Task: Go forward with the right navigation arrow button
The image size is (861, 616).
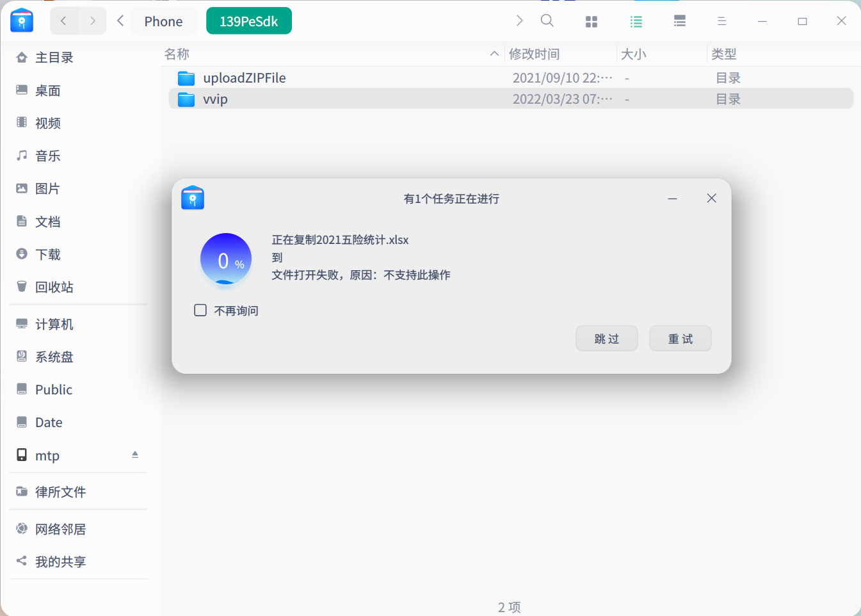Action: tap(93, 21)
